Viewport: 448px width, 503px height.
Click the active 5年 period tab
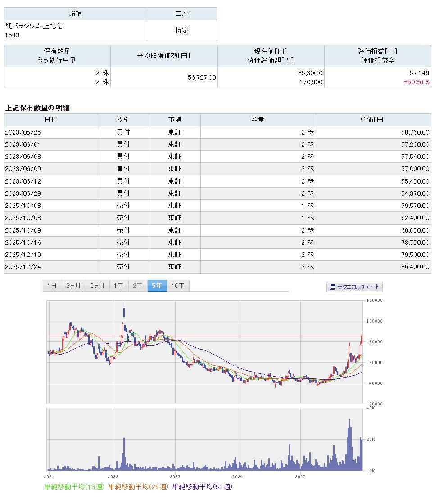(x=157, y=286)
